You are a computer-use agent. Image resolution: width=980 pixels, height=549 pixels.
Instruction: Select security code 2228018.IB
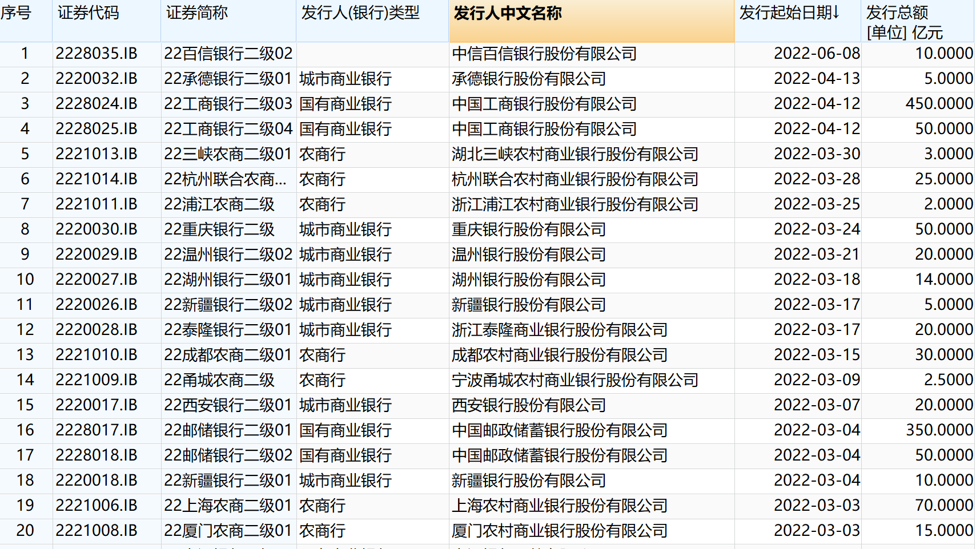[x=97, y=455]
